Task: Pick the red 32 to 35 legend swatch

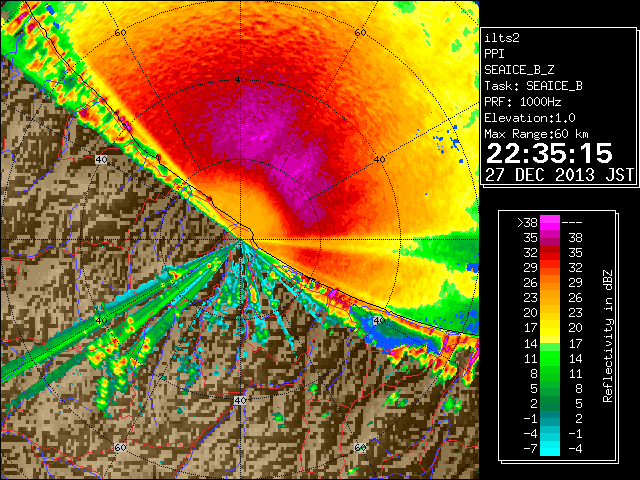Action: 550,253
